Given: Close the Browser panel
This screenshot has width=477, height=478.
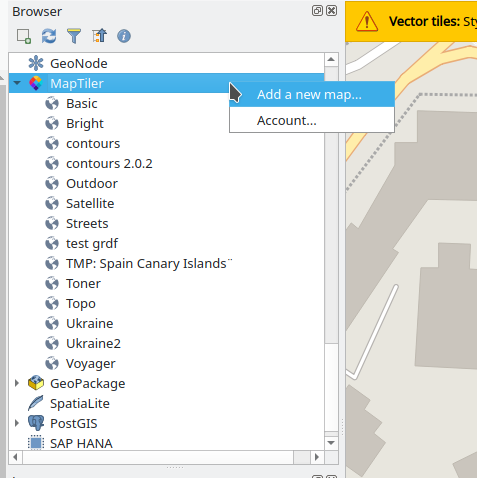Looking at the screenshot, I should coord(331,11).
